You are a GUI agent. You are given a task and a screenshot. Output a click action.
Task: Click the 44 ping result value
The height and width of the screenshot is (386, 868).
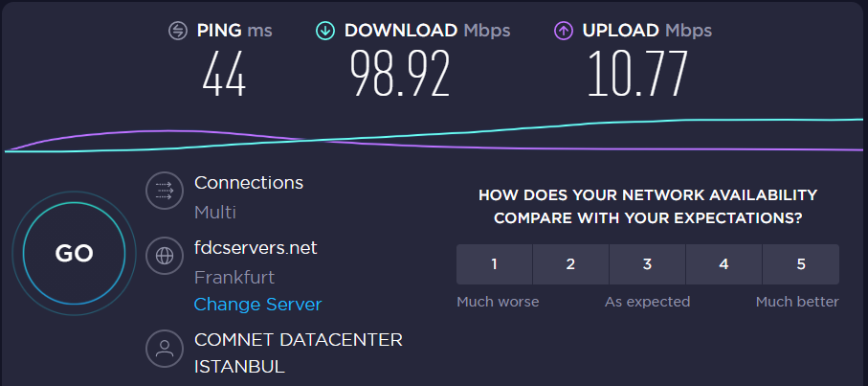[x=224, y=74]
